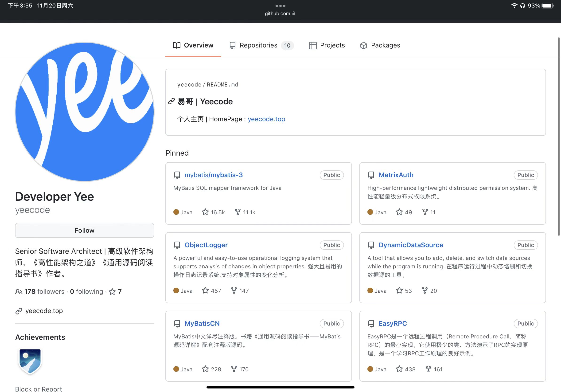Click repo icon of ObjectLogger card

(x=177, y=245)
